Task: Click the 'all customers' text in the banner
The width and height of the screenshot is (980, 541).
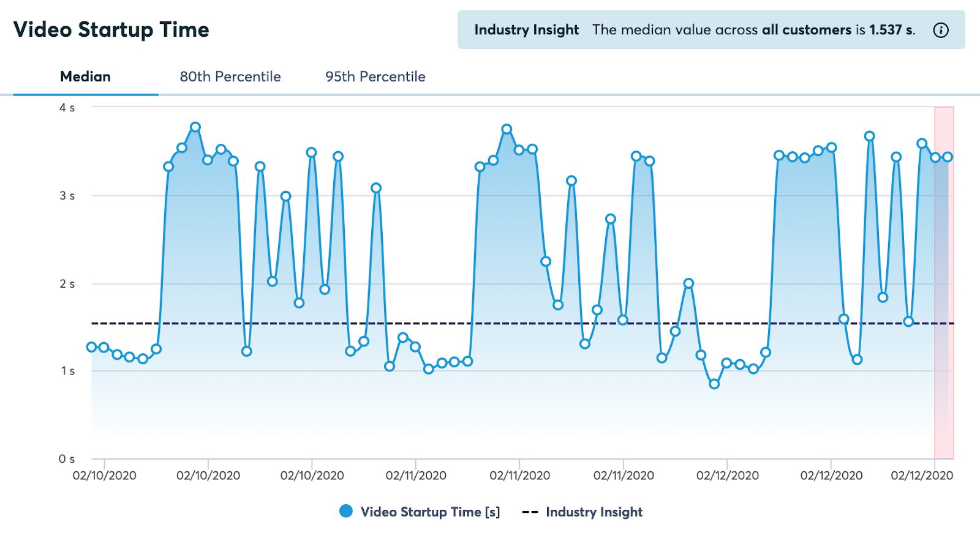Action: point(806,30)
